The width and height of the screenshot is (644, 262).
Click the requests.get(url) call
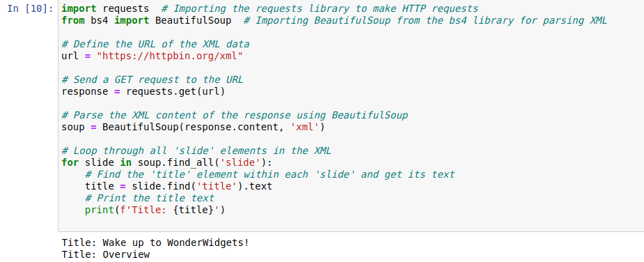click(x=175, y=91)
